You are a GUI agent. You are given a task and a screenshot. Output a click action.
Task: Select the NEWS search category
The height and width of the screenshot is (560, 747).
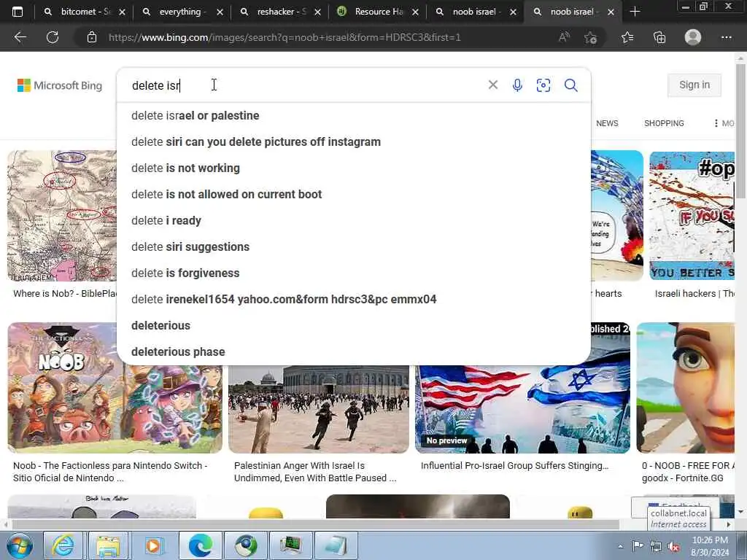pos(607,123)
